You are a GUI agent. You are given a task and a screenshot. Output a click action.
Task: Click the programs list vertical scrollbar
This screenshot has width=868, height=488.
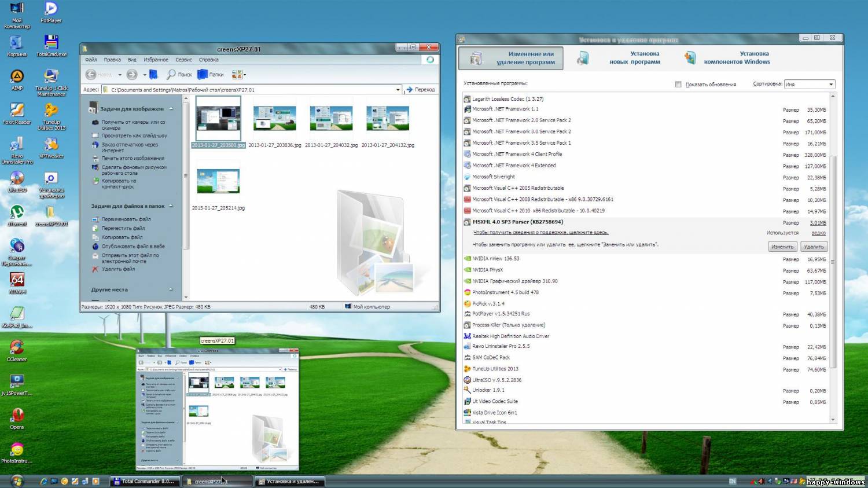point(833,260)
